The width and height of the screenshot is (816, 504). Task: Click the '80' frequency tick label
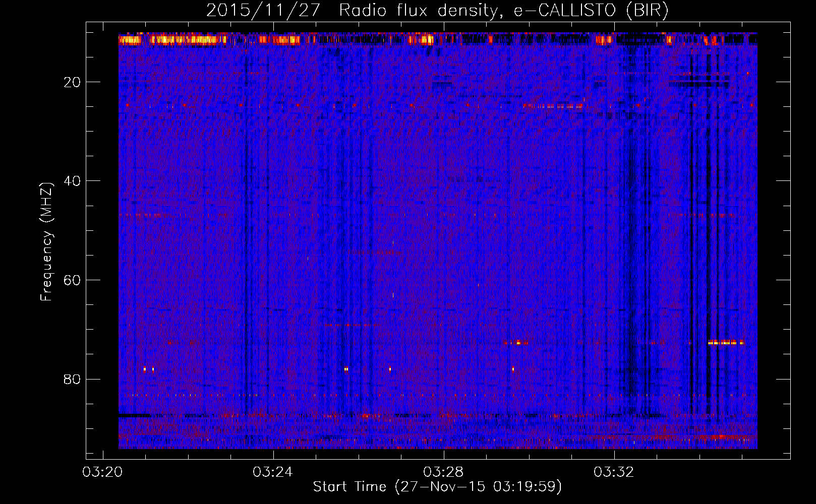[x=73, y=379]
